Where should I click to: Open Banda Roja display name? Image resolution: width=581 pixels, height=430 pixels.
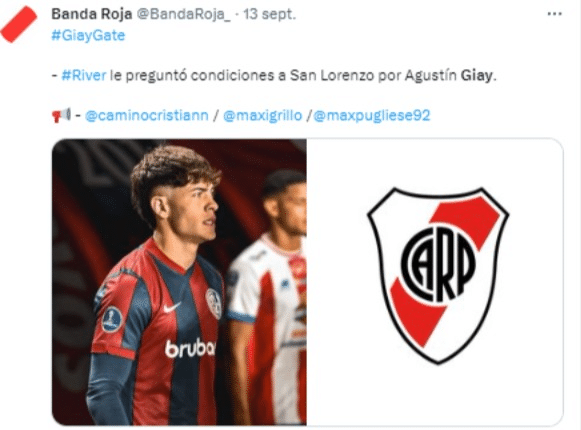[92, 14]
